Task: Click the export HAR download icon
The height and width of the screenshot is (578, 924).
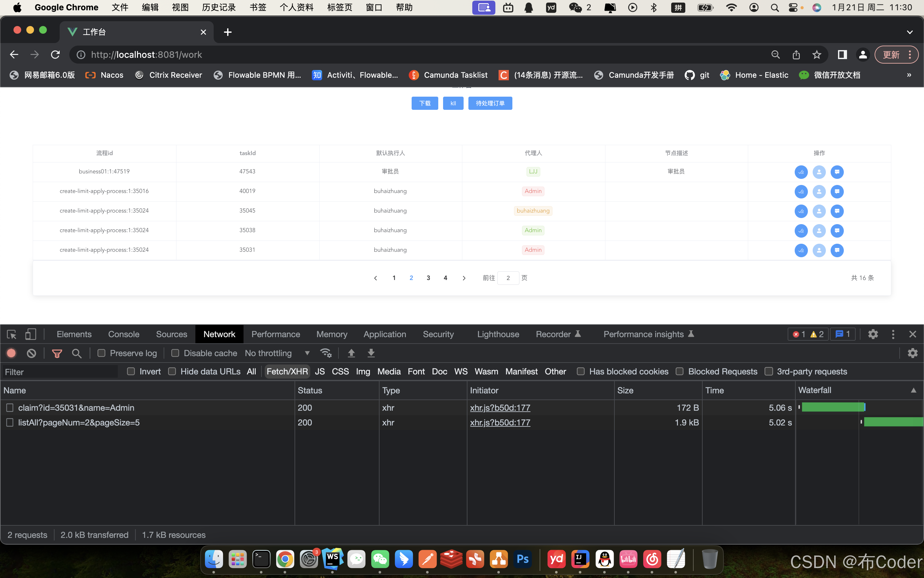Action: pyautogui.click(x=371, y=353)
